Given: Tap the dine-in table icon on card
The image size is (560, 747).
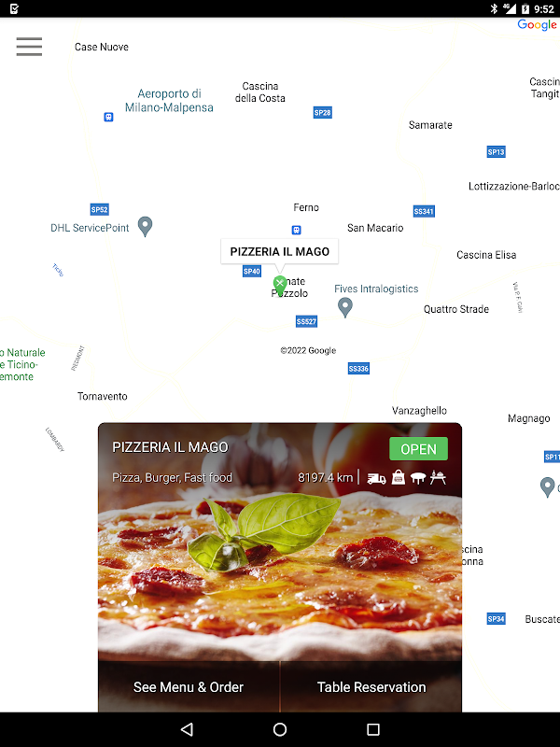Looking at the screenshot, I should 418,477.
